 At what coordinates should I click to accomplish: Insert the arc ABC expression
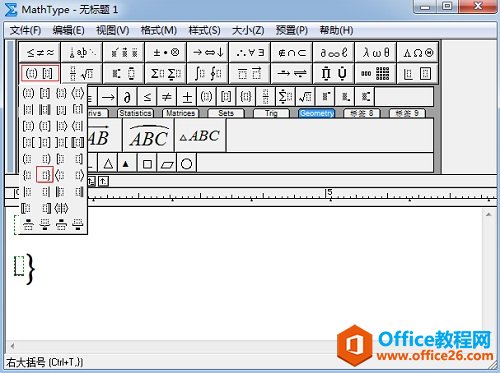coord(149,136)
